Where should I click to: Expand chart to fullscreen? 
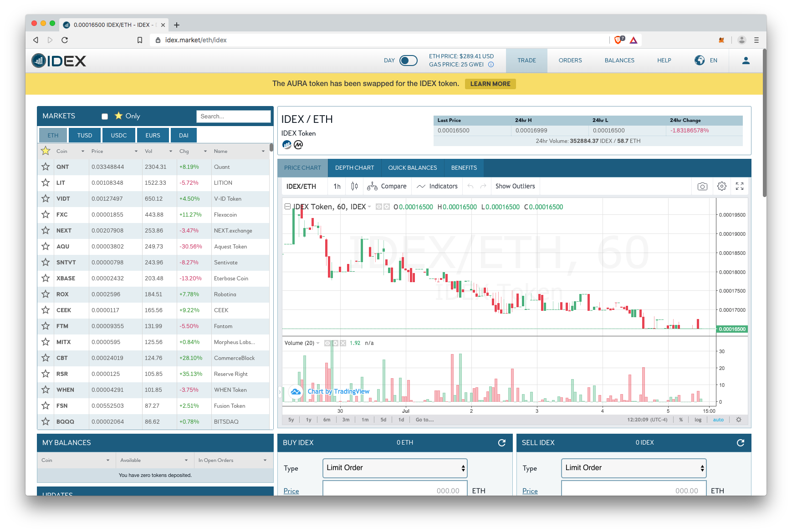[740, 186]
